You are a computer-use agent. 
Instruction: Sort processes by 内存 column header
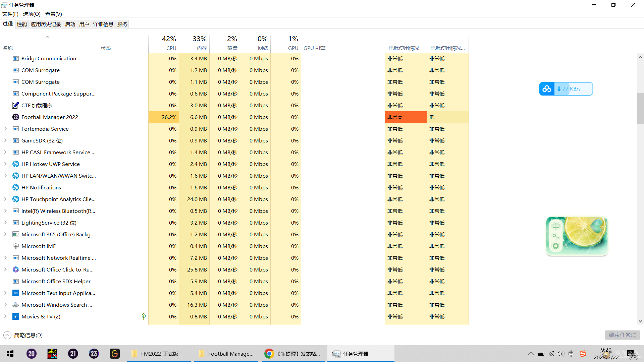[x=194, y=44]
